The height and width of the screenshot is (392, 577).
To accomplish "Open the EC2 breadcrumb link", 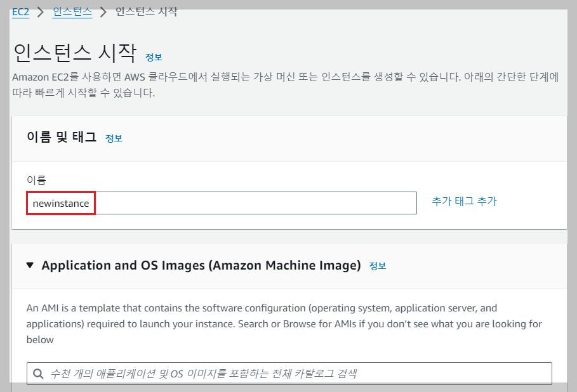I will 20,12.
